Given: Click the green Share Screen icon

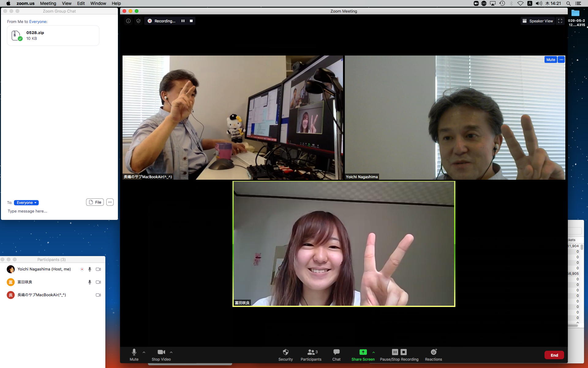Looking at the screenshot, I should [x=363, y=352].
